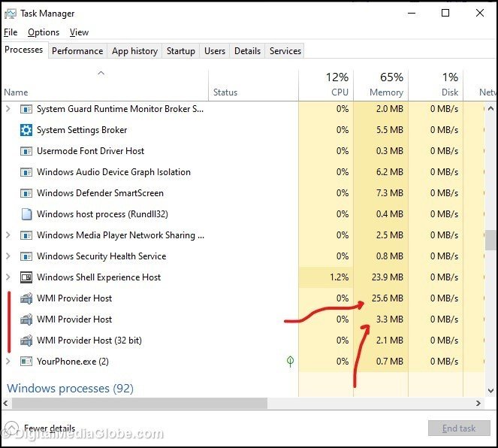
Task: Click the 7.3 MB memory value
Action: tap(390, 193)
